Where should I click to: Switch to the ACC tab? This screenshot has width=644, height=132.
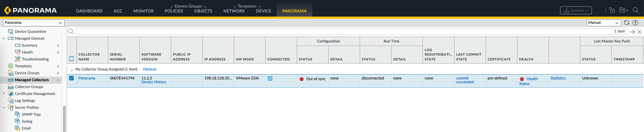click(x=118, y=11)
